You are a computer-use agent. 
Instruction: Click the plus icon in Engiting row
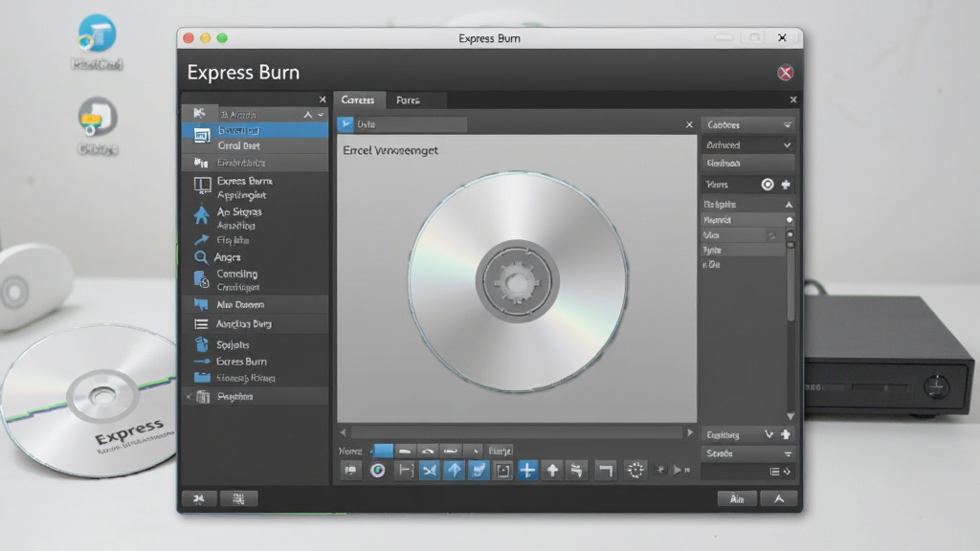click(x=786, y=434)
